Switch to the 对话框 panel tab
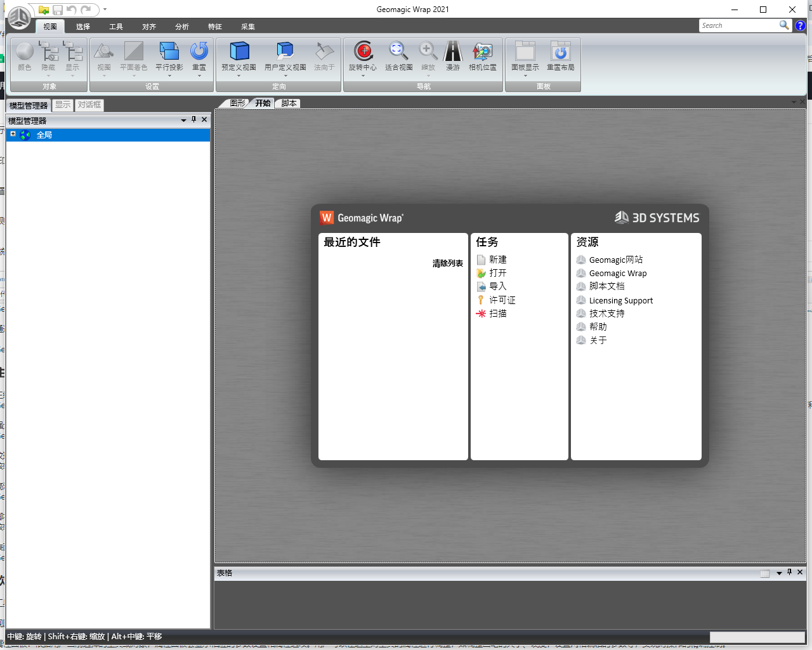The width and height of the screenshot is (812, 650). point(89,105)
